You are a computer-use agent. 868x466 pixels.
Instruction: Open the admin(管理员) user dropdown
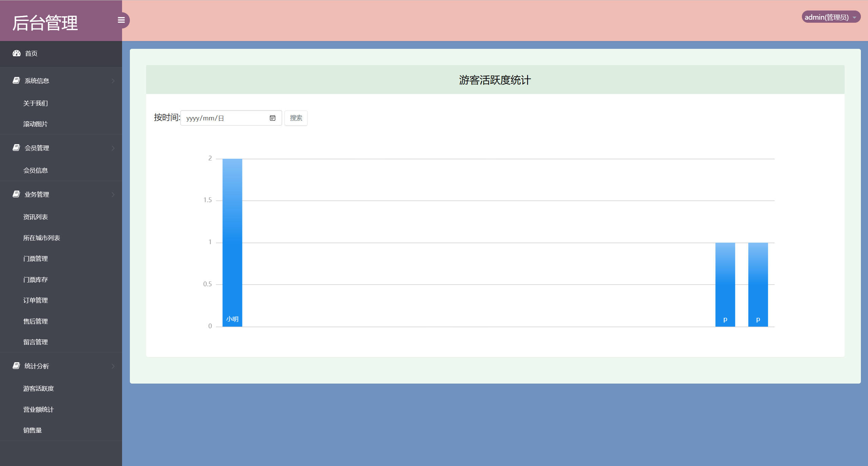pos(830,17)
